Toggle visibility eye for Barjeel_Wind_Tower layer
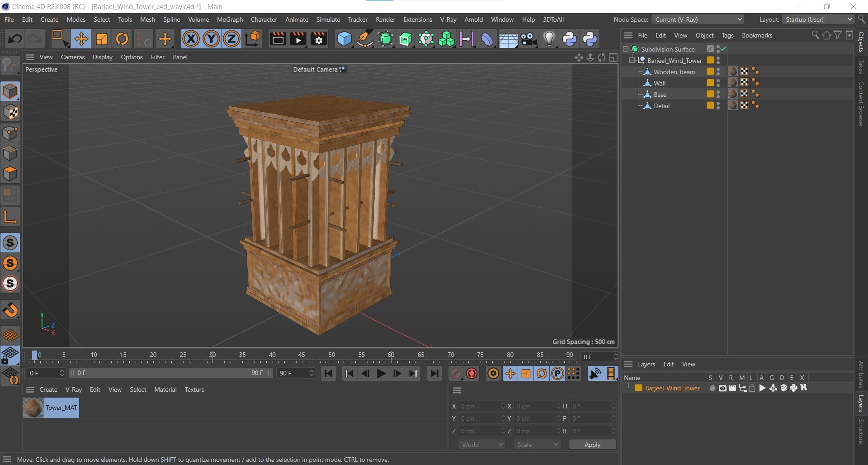The image size is (868, 465). 722,388
